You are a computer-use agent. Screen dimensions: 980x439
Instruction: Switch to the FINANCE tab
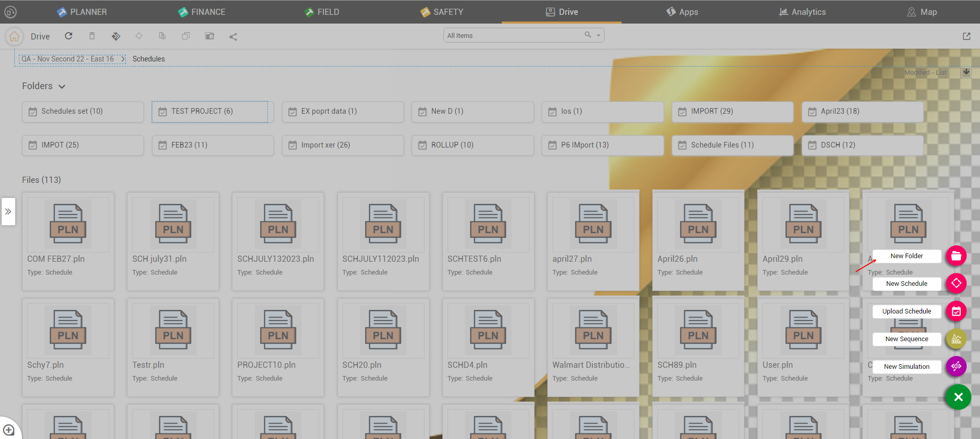point(201,12)
